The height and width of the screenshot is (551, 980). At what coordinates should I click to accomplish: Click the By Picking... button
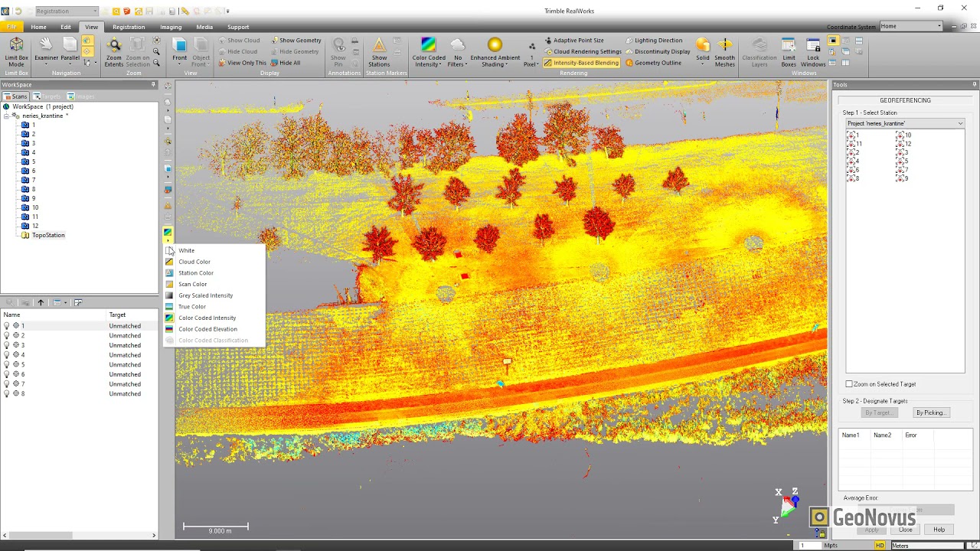931,412
